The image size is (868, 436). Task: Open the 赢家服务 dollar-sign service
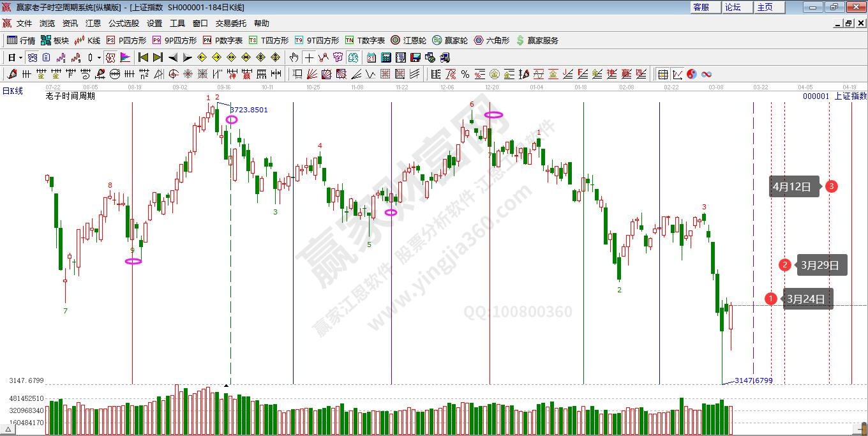537,40
